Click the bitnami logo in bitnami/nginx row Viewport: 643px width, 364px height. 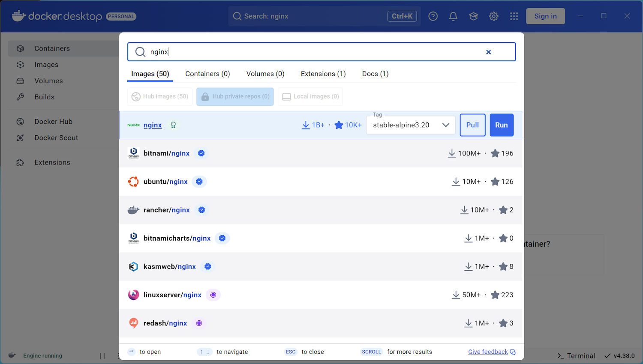[134, 153]
